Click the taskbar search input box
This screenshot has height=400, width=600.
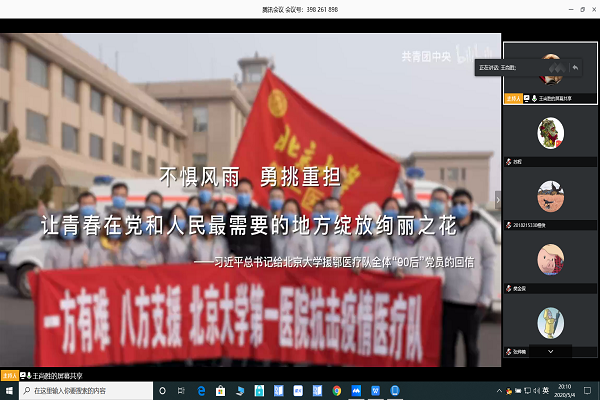coord(90,391)
